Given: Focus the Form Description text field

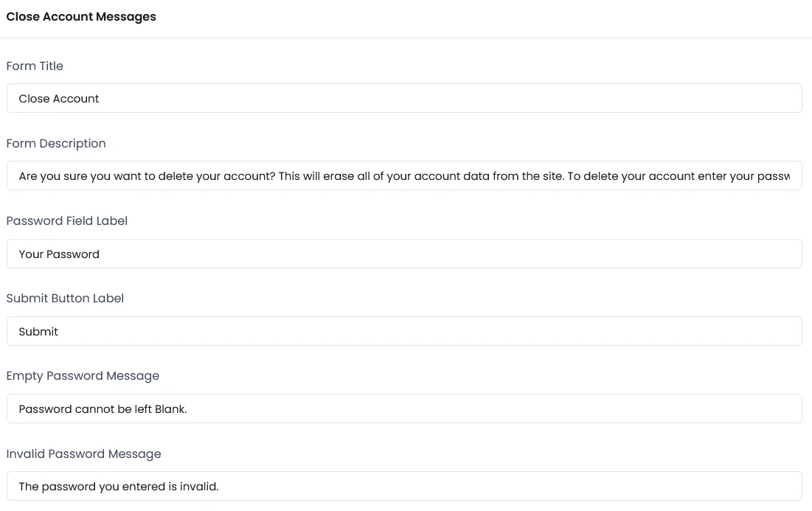Looking at the screenshot, I should pyautogui.click(x=404, y=176).
